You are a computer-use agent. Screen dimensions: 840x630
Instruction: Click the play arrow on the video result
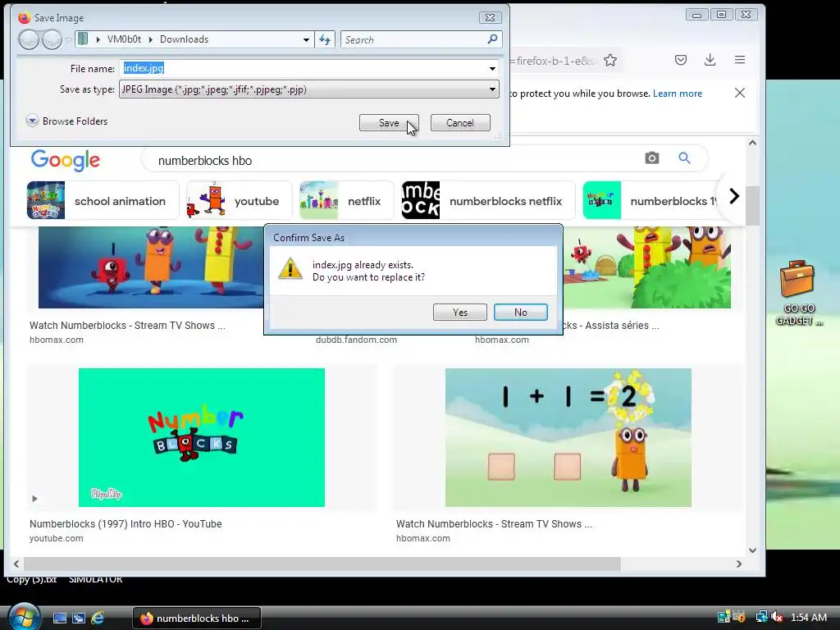(x=34, y=499)
